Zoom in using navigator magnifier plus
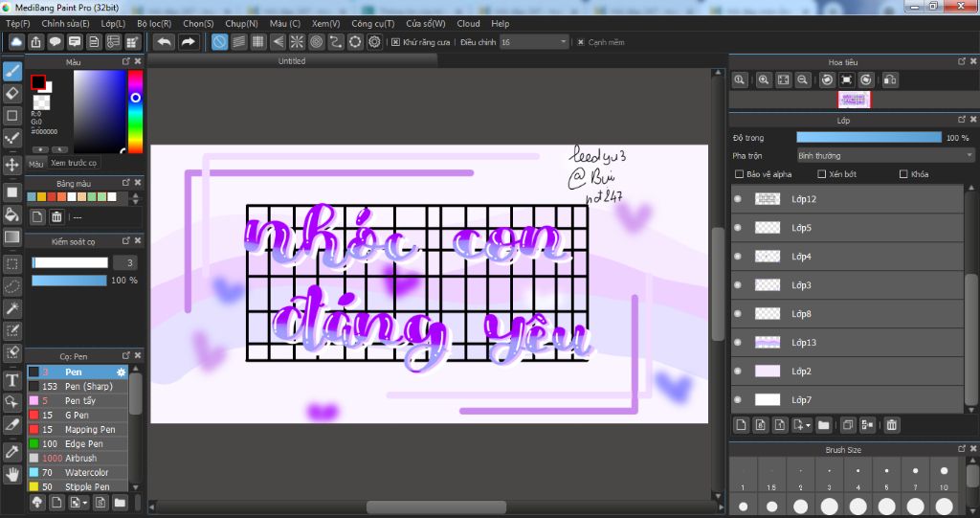 [x=764, y=79]
